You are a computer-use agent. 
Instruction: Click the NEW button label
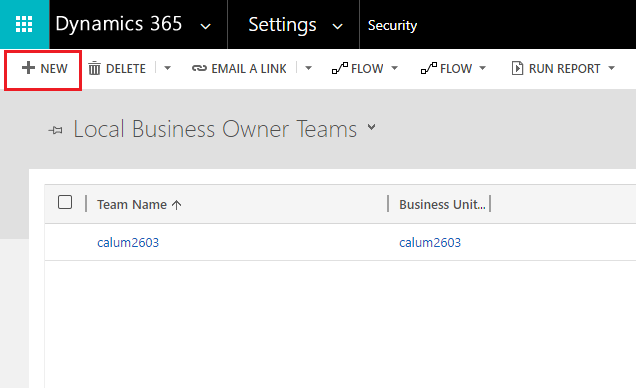pos(54,69)
